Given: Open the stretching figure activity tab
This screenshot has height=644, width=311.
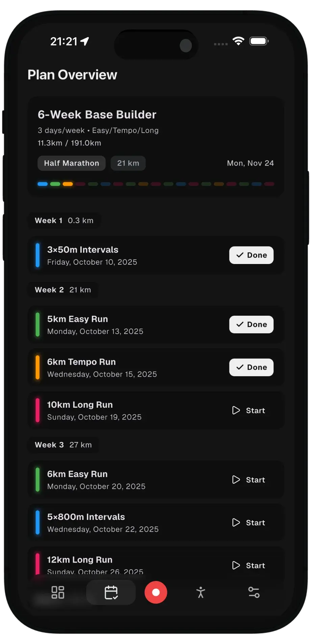Looking at the screenshot, I should pos(201,592).
